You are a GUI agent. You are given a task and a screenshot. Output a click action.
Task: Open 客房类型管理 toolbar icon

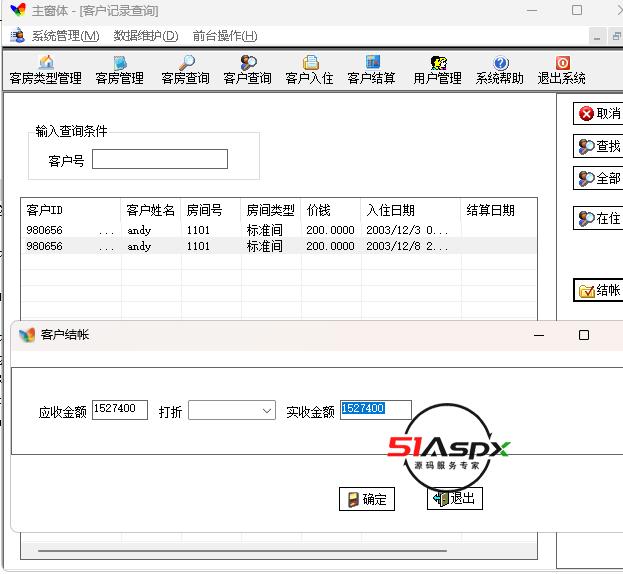point(46,62)
